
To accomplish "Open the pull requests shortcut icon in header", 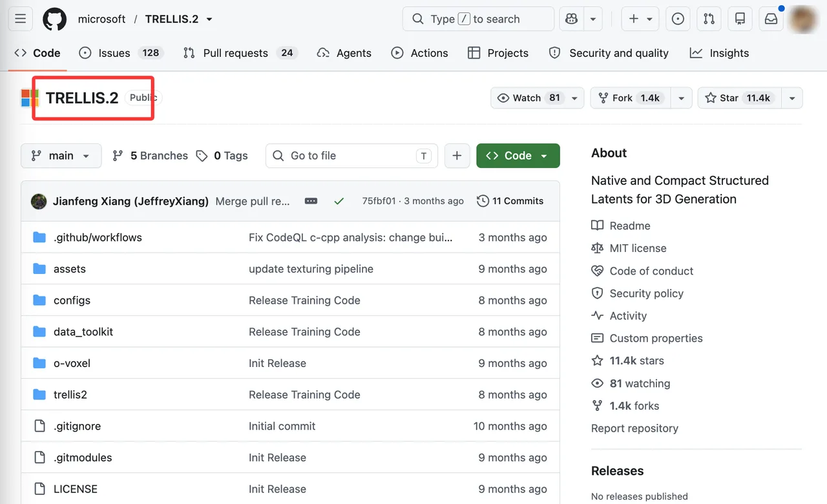I will point(709,19).
